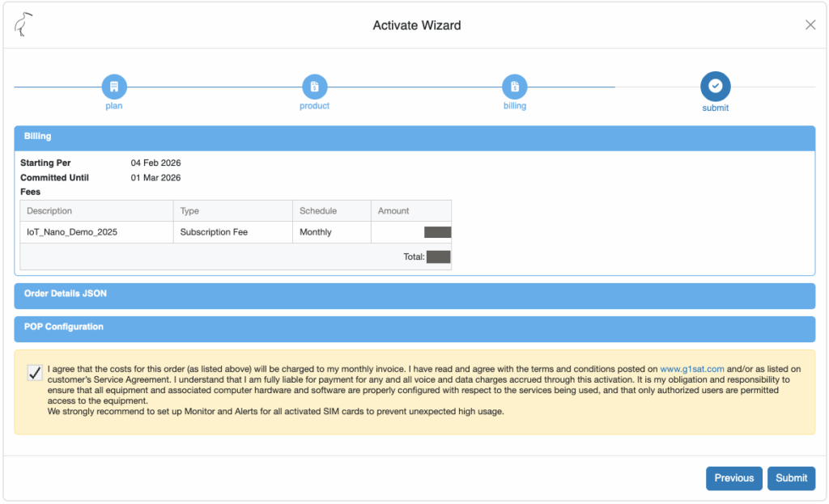Click the Type column header
The image size is (829, 504).
click(189, 211)
